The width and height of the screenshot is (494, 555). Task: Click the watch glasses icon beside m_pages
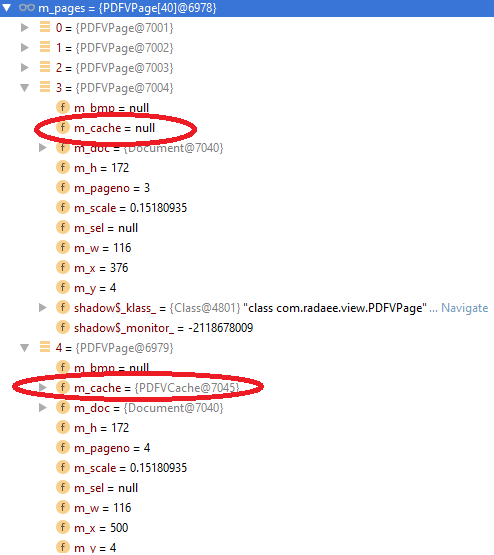click(x=27, y=7)
